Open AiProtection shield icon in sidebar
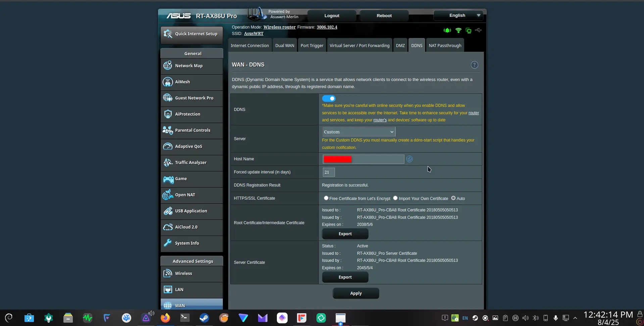644x326 pixels. 168,114
